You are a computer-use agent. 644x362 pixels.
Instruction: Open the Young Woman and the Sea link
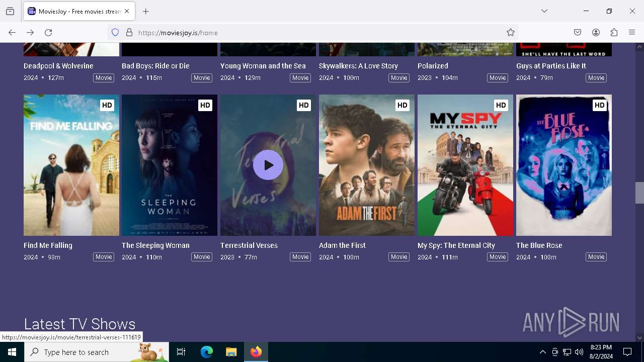pyautogui.click(x=263, y=66)
